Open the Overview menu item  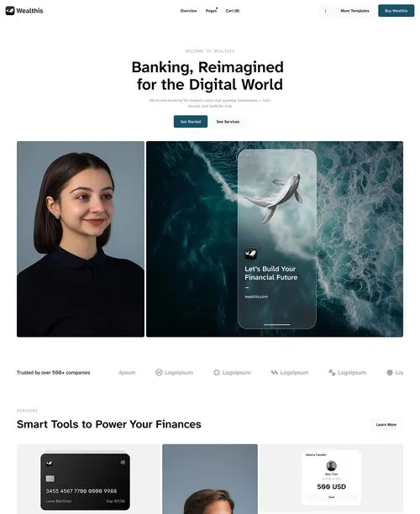tap(188, 11)
